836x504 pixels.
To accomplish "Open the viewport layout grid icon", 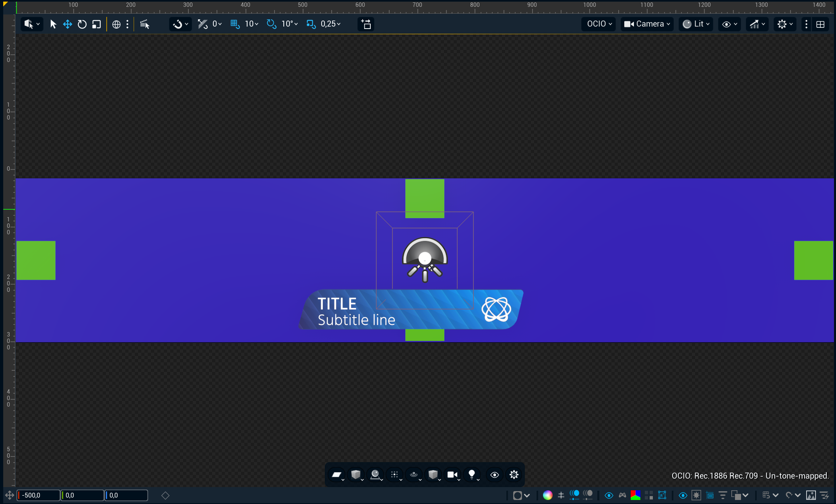I will (820, 24).
